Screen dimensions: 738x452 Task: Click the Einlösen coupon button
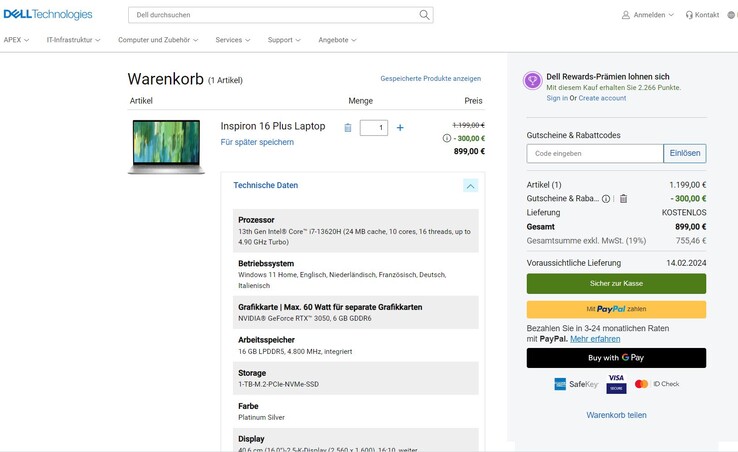point(685,153)
